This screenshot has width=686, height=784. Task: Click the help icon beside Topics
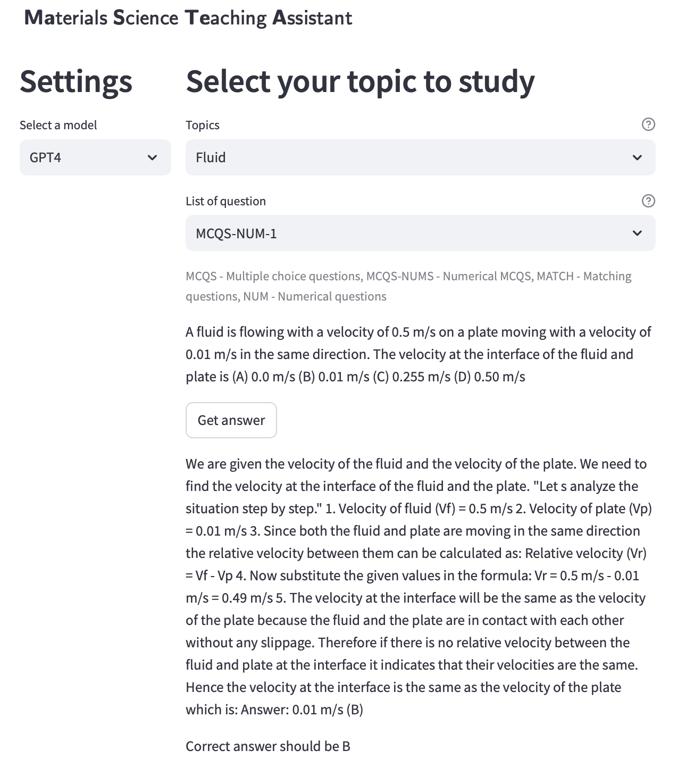pyautogui.click(x=648, y=124)
